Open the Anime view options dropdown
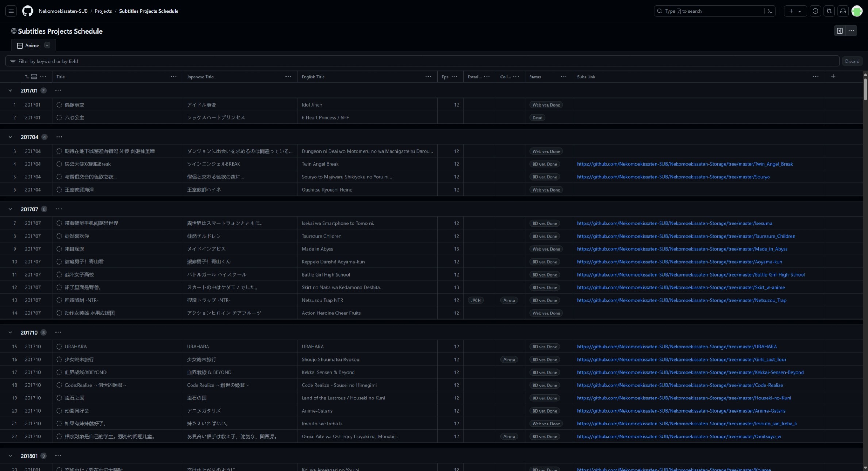868x471 pixels. click(47, 45)
